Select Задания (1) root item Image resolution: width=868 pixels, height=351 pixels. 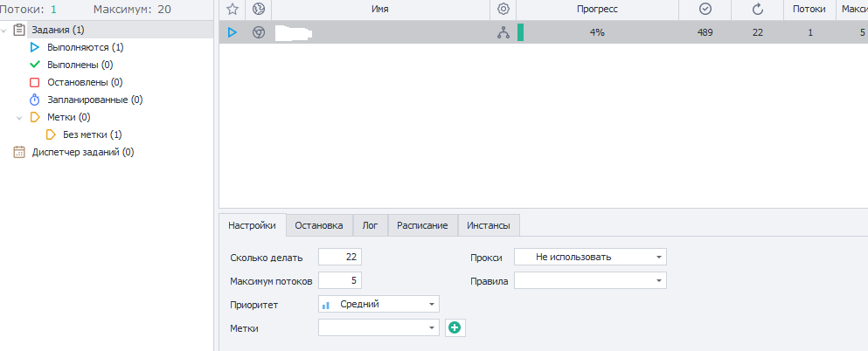58,30
